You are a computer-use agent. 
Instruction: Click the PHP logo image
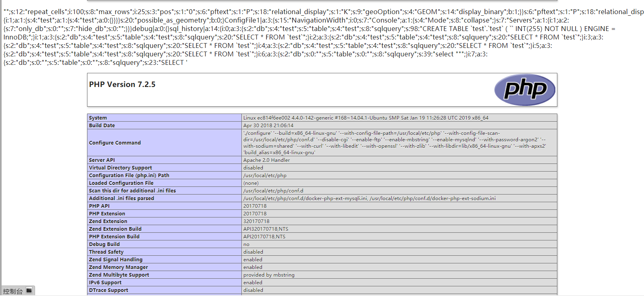525,90
